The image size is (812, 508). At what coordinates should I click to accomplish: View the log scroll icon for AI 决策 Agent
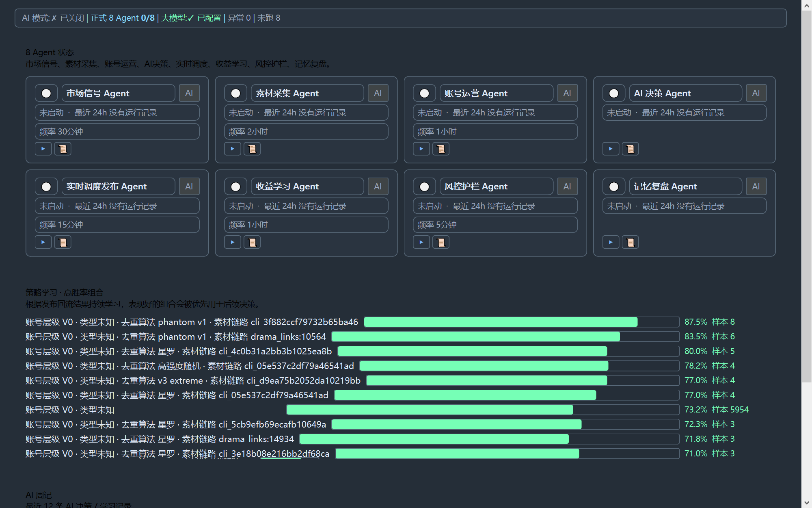[x=631, y=149]
